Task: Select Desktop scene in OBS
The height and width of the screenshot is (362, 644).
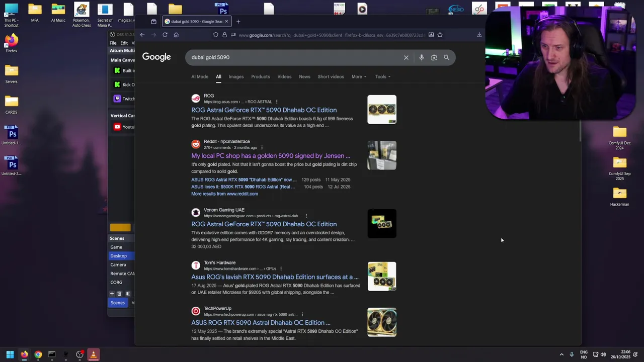Action: click(x=122, y=256)
